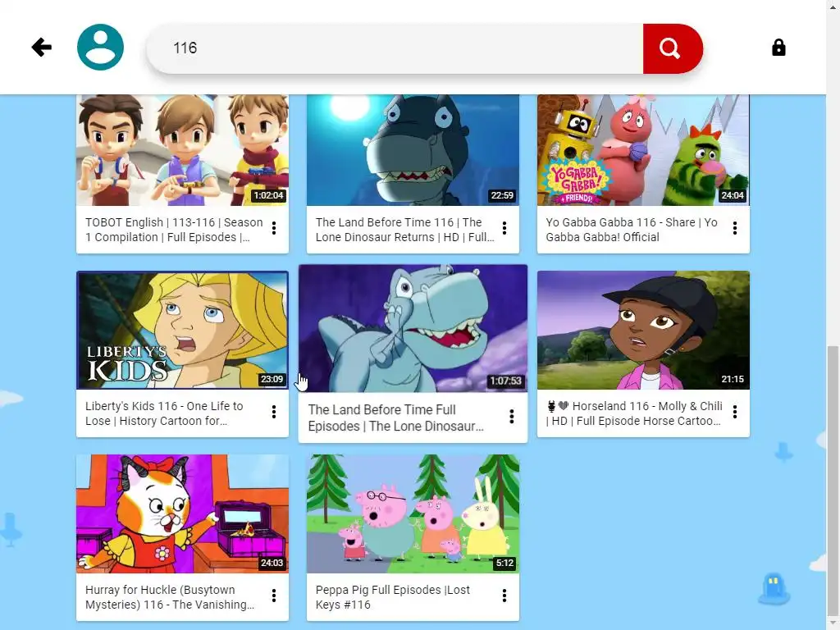
Task: Open title The Land Before Time 116
Action: click(404, 230)
